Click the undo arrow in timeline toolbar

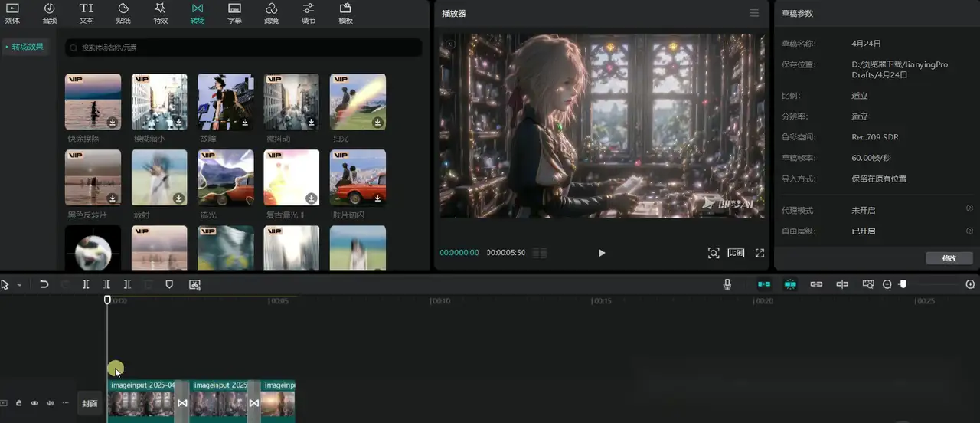[44, 284]
